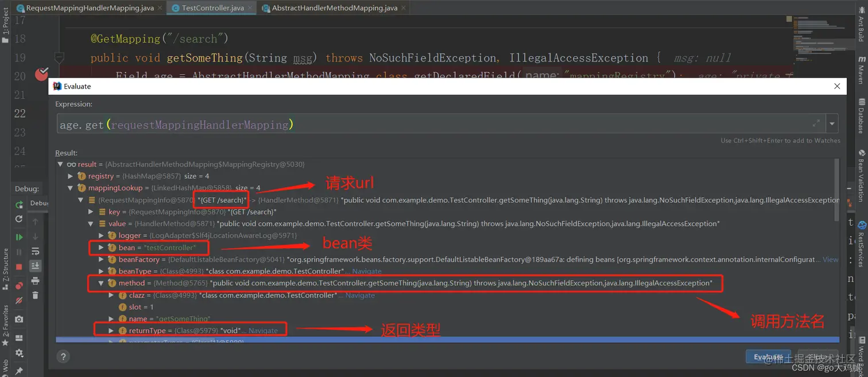This screenshot has height=377, width=868.
Task: Click Navigate link on beanType row
Action: click(366, 271)
